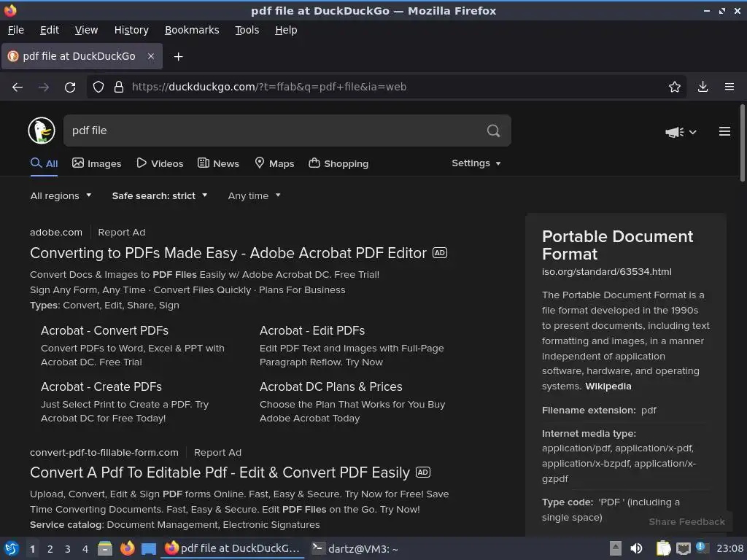Viewport: 747px width, 560px height.
Task: Click the page vertical scrollbar
Action: point(742,143)
